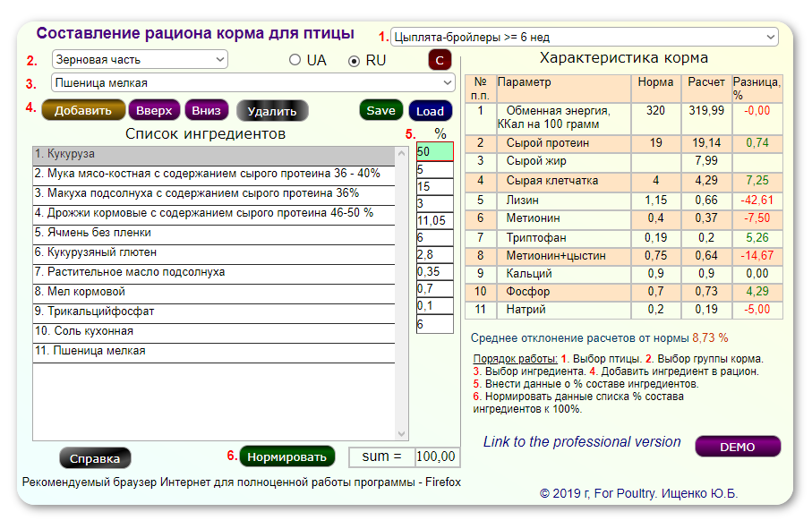This screenshot has height=529, width=812.
Task: Select ingredient 4. Дрожжи кормовые
Action: click(x=214, y=214)
